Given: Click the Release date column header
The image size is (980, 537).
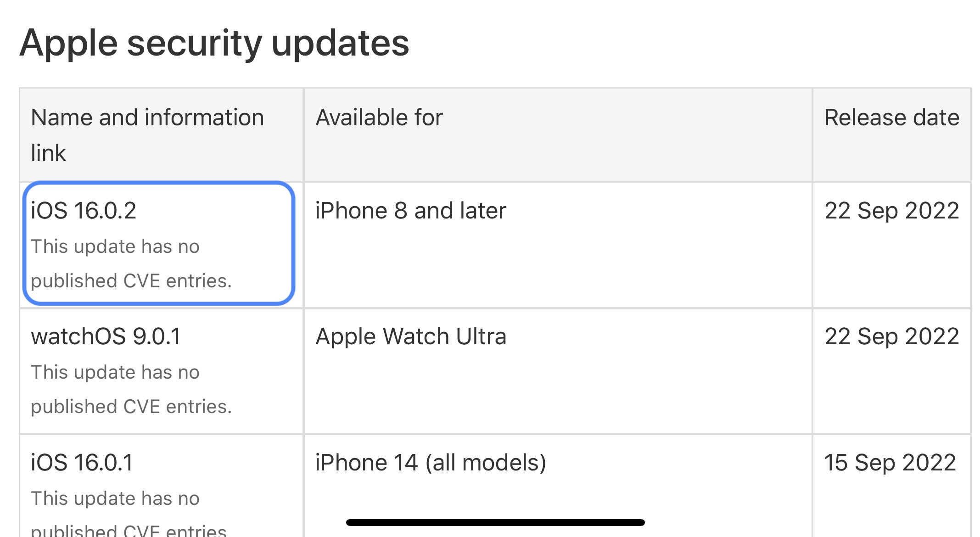Looking at the screenshot, I should point(891,118).
